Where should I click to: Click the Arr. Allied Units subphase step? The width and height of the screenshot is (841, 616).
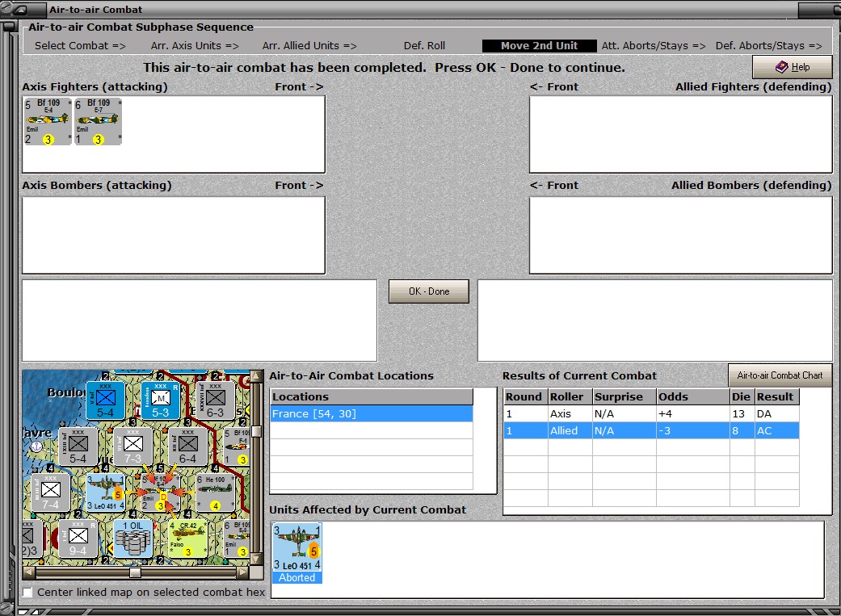309,45
